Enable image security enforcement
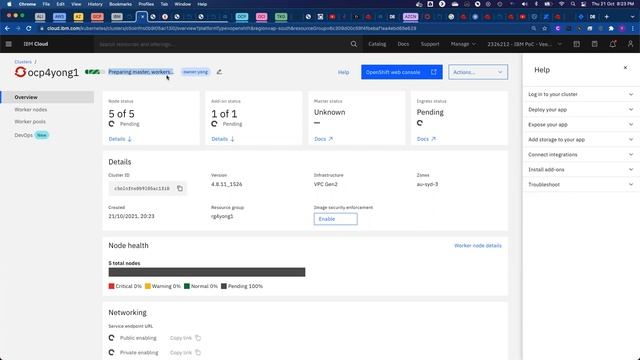This screenshot has height=360, width=640. coord(336,219)
